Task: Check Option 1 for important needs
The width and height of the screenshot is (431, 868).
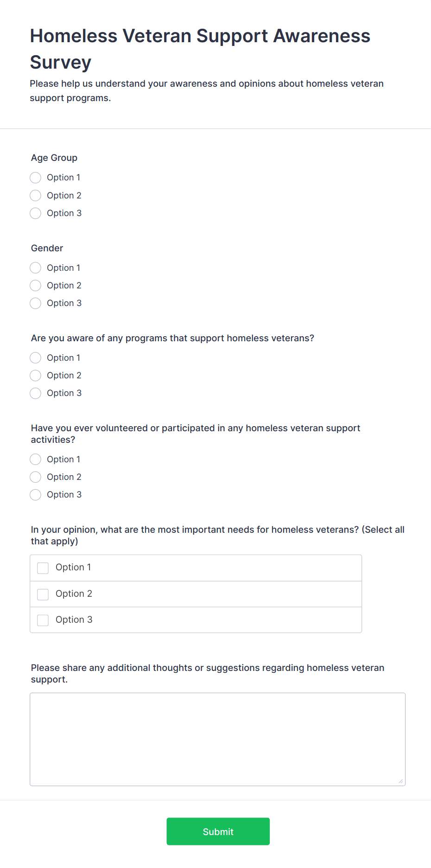Action: click(43, 568)
